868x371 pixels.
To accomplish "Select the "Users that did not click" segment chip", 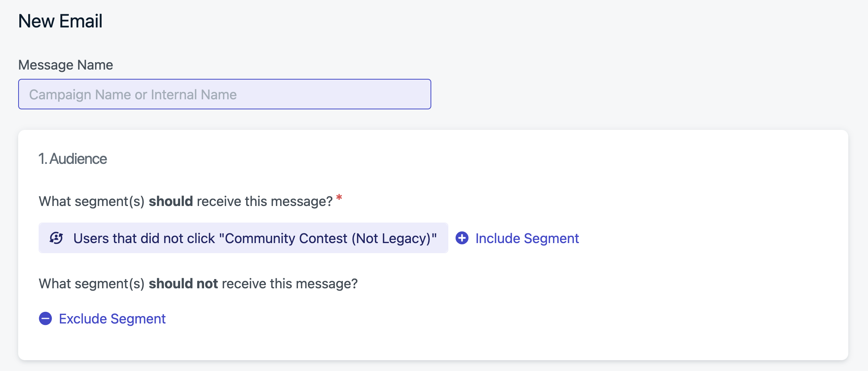I will (x=243, y=238).
